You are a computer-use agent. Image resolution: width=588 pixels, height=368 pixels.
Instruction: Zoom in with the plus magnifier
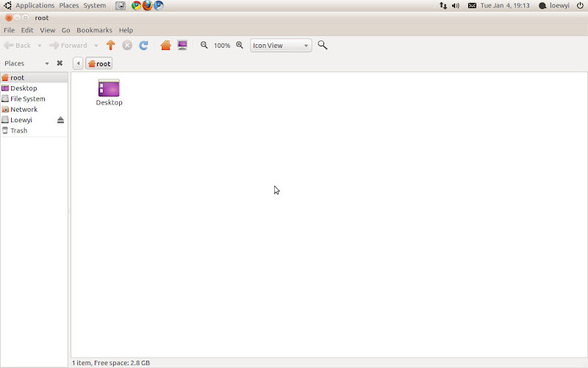pyautogui.click(x=240, y=45)
